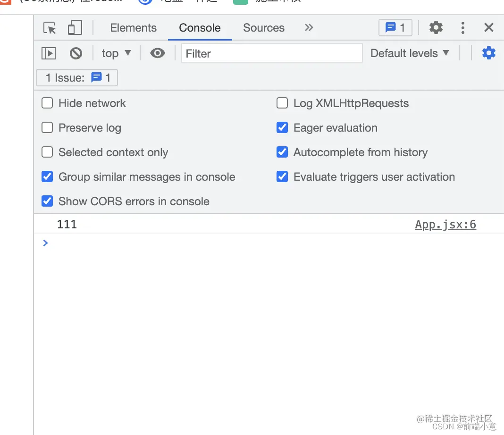
Task: Focus the Filter input field
Action: [272, 53]
